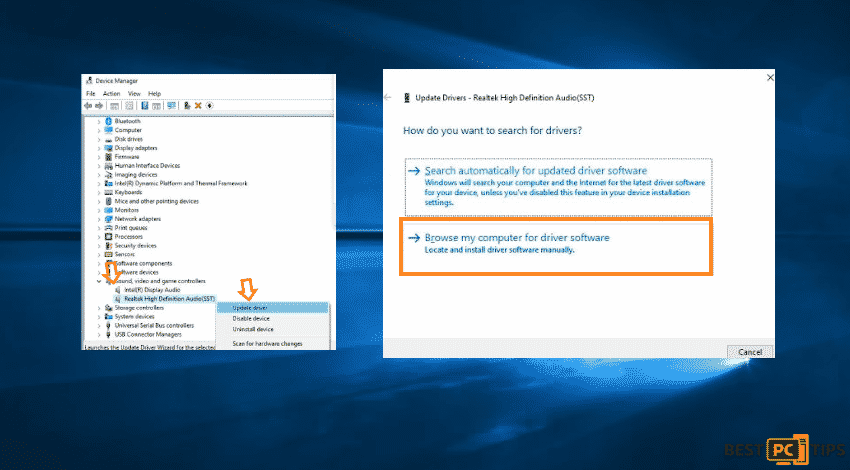The width and height of the screenshot is (850, 470).
Task: Click Cancel in the Update Drivers dialog
Action: (x=750, y=352)
